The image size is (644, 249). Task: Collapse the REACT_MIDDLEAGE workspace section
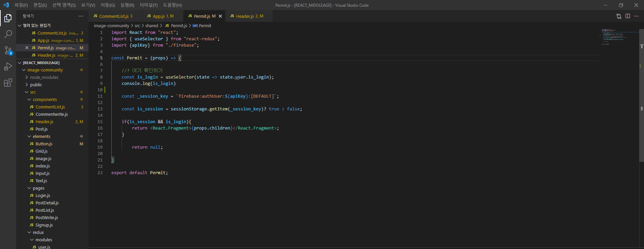(52, 63)
